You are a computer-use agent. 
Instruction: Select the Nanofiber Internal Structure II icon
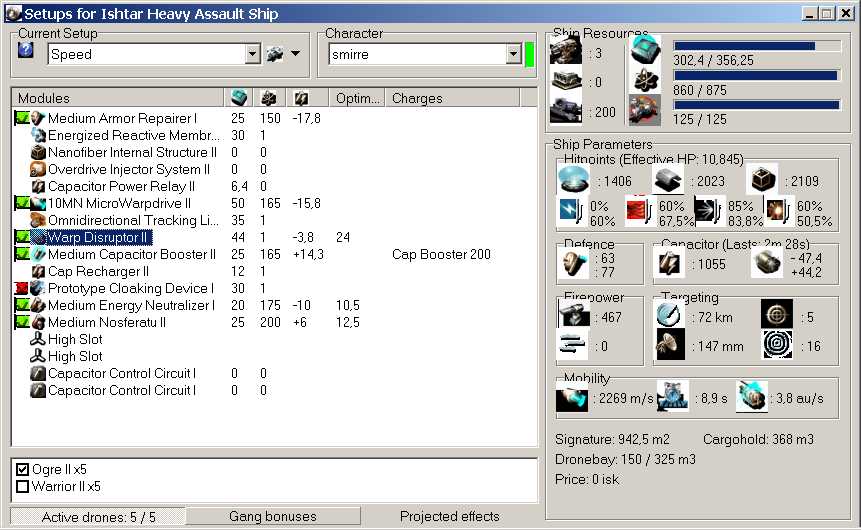(38, 152)
